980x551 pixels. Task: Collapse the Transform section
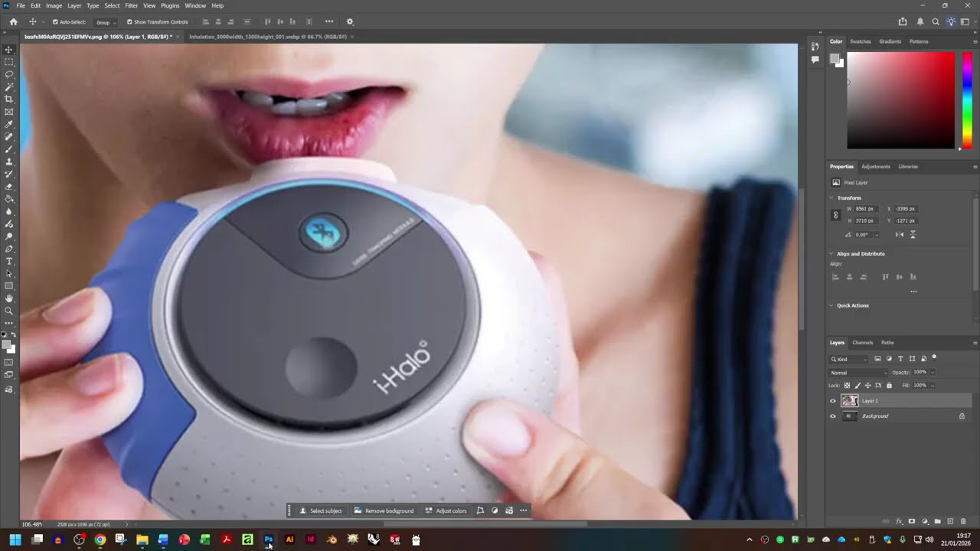tap(832, 198)
